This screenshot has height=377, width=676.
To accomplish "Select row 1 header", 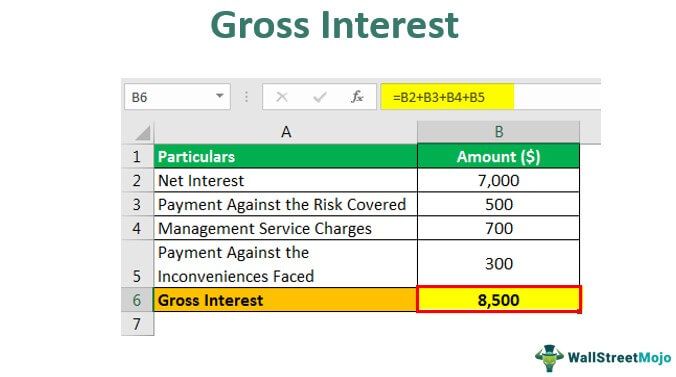I will [x=138, y=156].
